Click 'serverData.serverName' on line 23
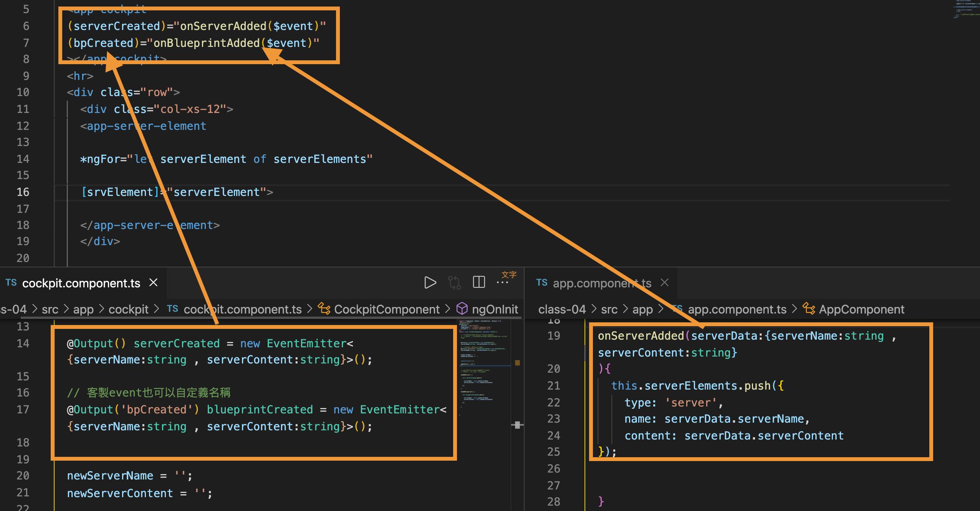 tap(734, 419)
